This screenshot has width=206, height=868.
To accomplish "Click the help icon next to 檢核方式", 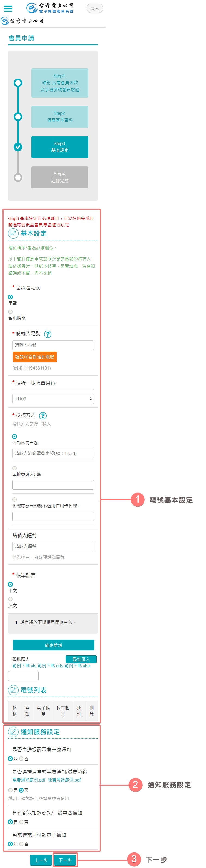I will tap(43, 416).
